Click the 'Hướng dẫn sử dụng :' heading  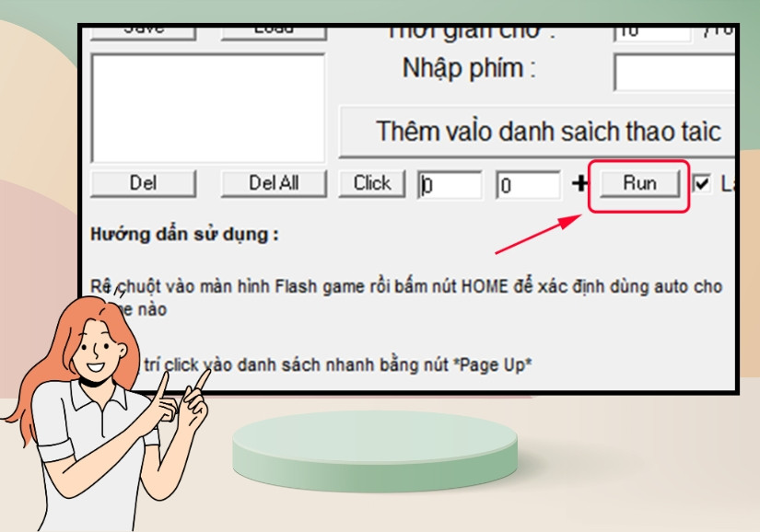coord(184,235)
